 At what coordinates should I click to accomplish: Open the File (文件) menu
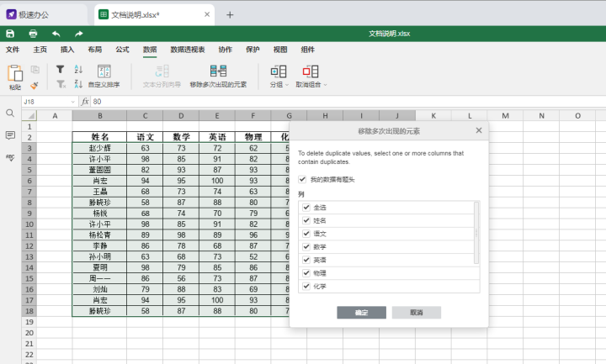pyautogui.click(x=13, y=50)
